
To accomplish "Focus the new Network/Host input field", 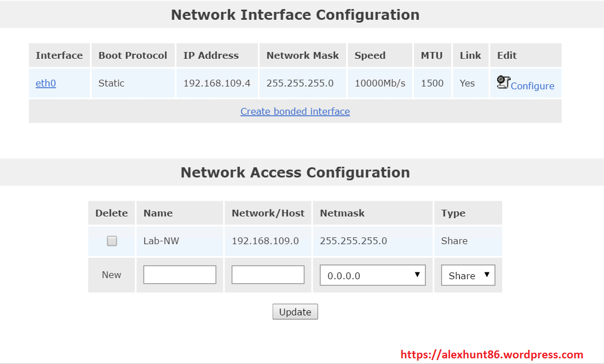I will pos(268,275).
